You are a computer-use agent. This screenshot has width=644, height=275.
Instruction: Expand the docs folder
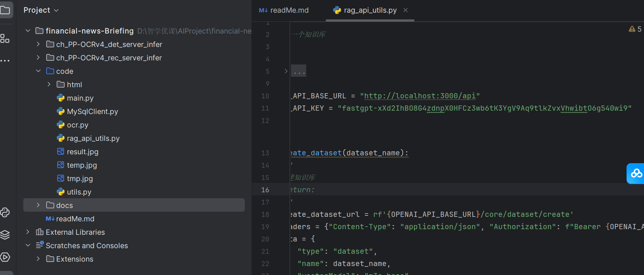click(x=38, y=205)
